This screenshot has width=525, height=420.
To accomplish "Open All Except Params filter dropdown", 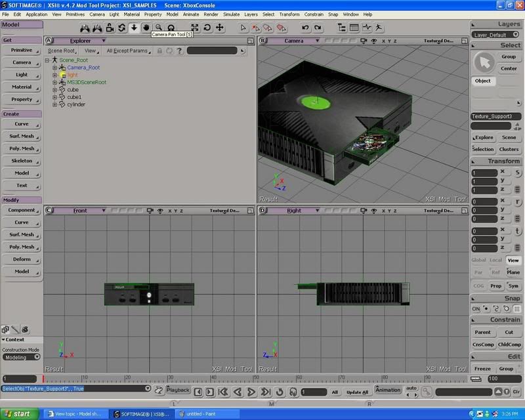I will [129, 51].
